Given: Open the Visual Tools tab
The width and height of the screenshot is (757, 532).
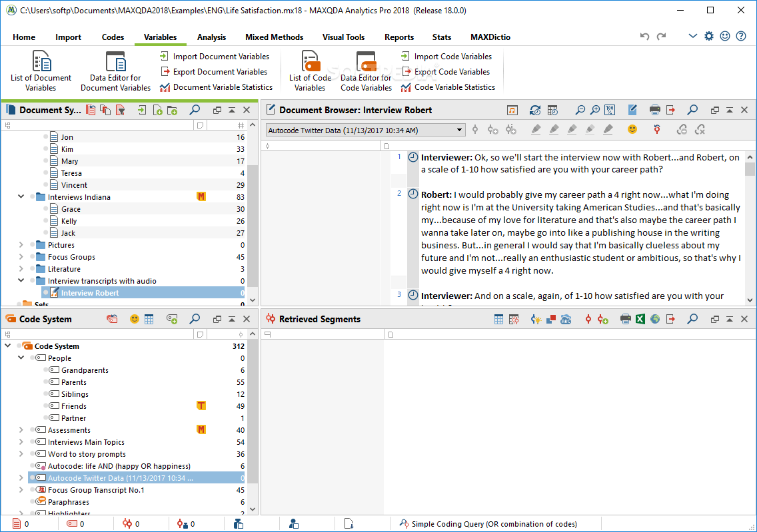Looking at the screenshot, I should click(343, 37).
